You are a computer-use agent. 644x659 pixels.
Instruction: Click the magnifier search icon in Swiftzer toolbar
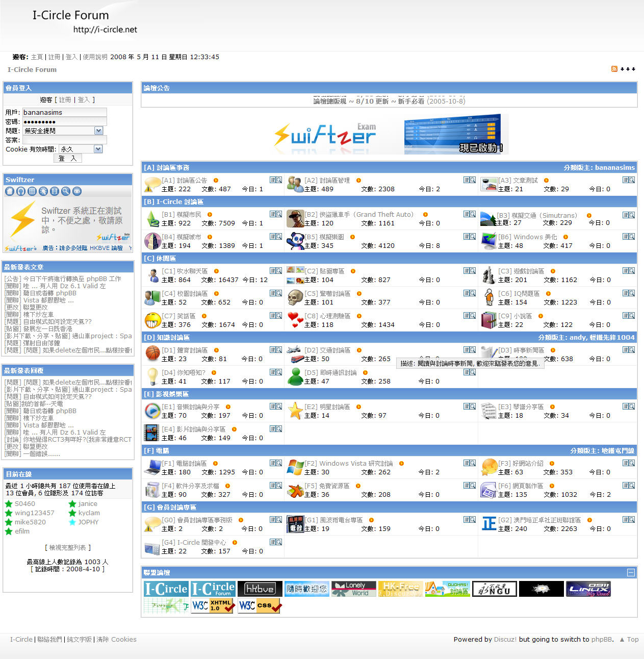[x=66, y=191]
